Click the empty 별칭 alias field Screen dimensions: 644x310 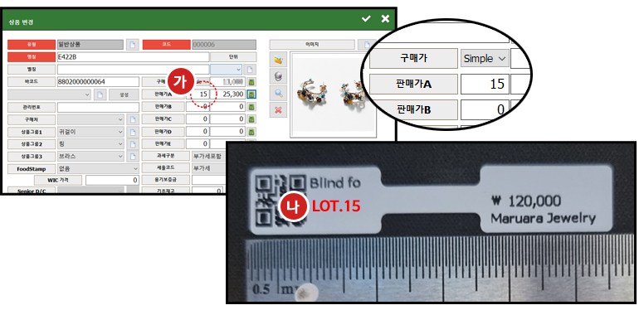click(133, 70)
